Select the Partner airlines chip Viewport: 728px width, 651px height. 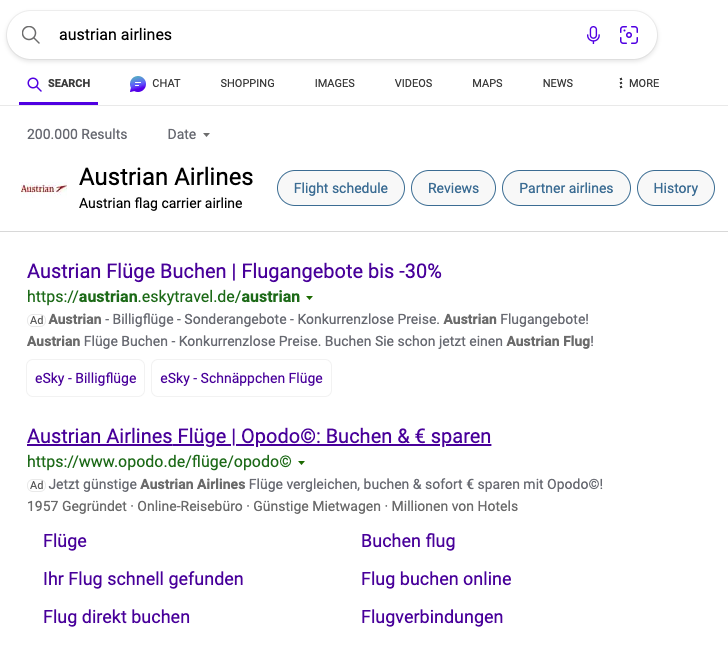(566, 188)
